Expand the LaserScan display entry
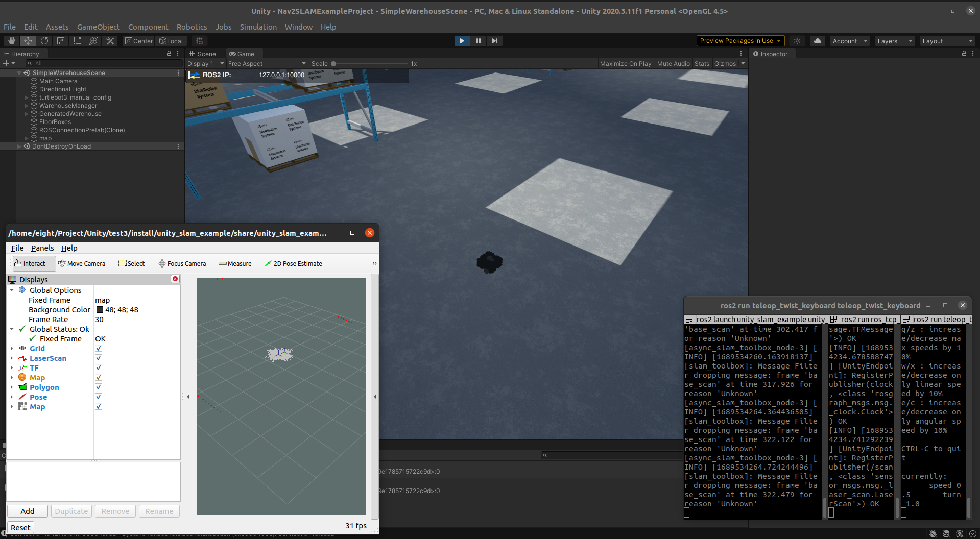The image size is (980, 539). [x=12, y=358]
